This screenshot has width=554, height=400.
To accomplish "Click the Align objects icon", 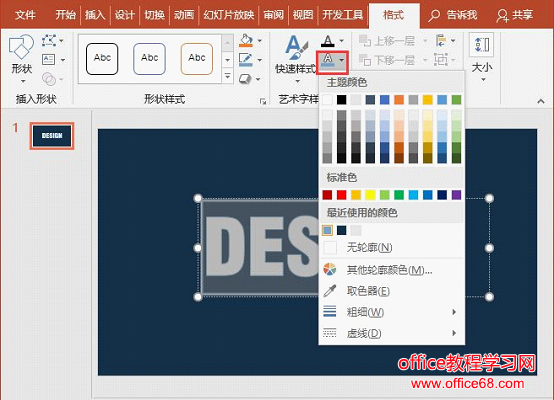I will coord(440,41).
